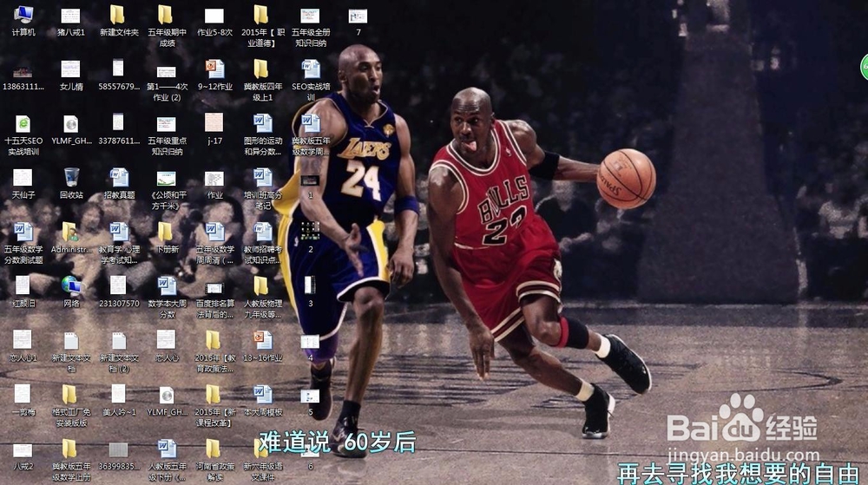This screenshot has height=485, width=868.
Task: Select the desktop icon labeled 7
Action: pos(358,16)
